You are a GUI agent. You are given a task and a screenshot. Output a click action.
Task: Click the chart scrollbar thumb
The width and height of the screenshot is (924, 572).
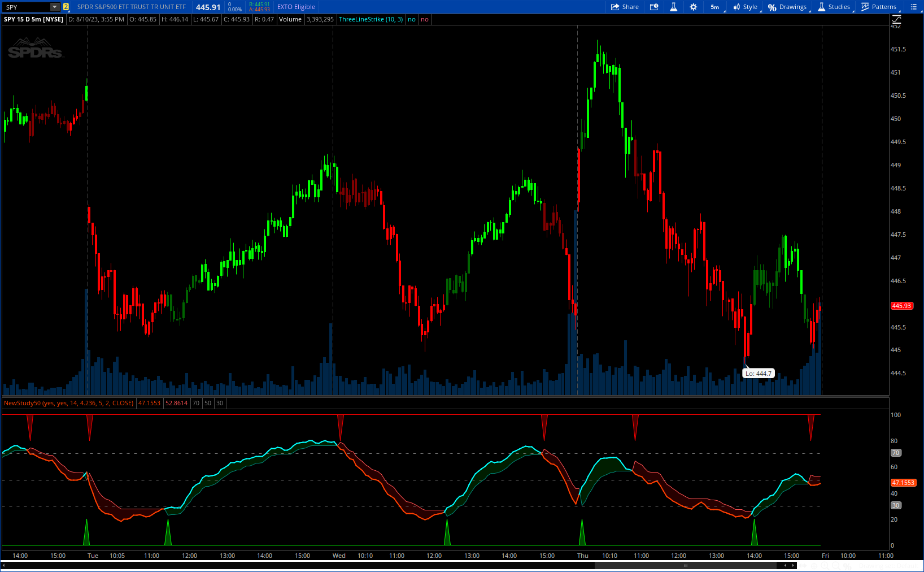click(x=686, y=565)
